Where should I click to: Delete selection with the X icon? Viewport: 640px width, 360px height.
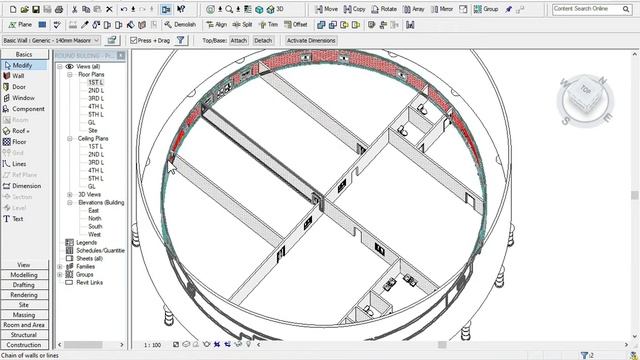[109, 9]
